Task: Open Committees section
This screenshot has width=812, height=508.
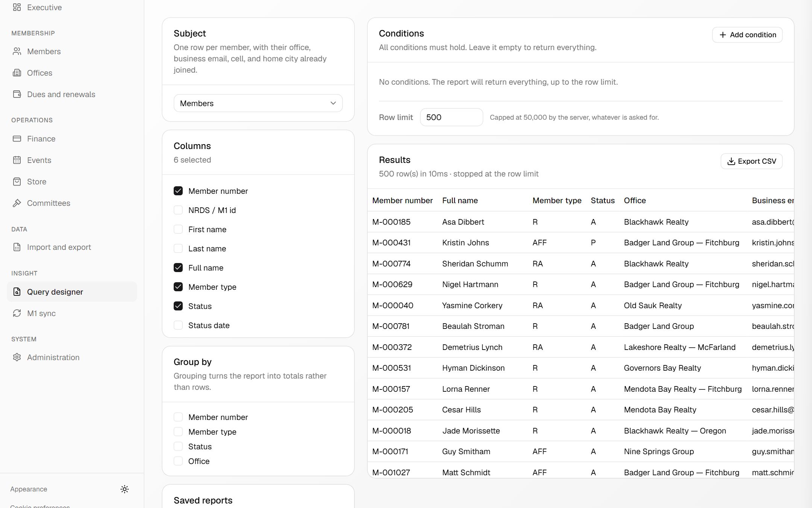Action: click(x=72, y=203)
